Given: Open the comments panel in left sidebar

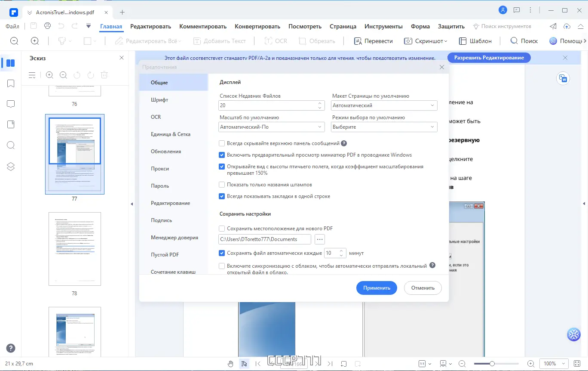Looking at the screenshot, I should click(x=11, y=104).
